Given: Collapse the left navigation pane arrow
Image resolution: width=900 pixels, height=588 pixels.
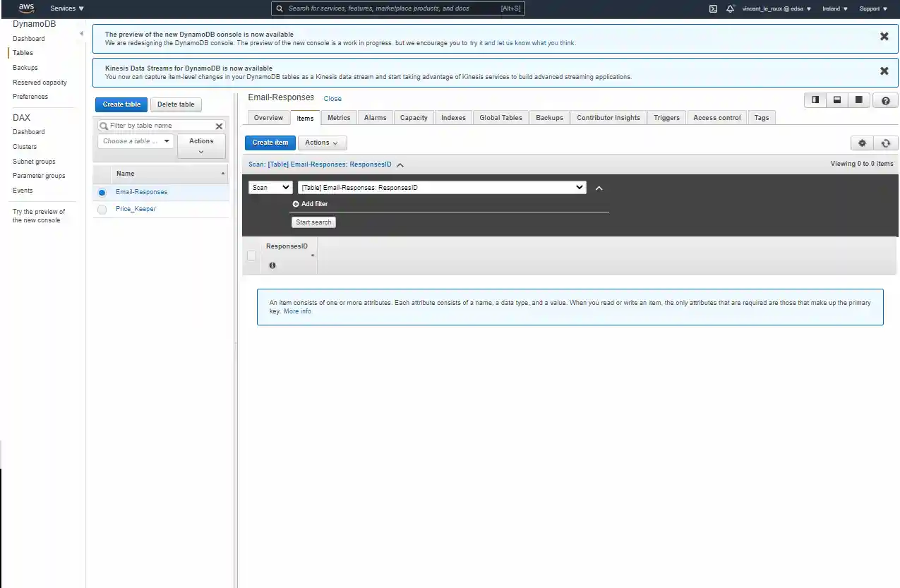Looking at the screenshot, I should coord(81,34).
